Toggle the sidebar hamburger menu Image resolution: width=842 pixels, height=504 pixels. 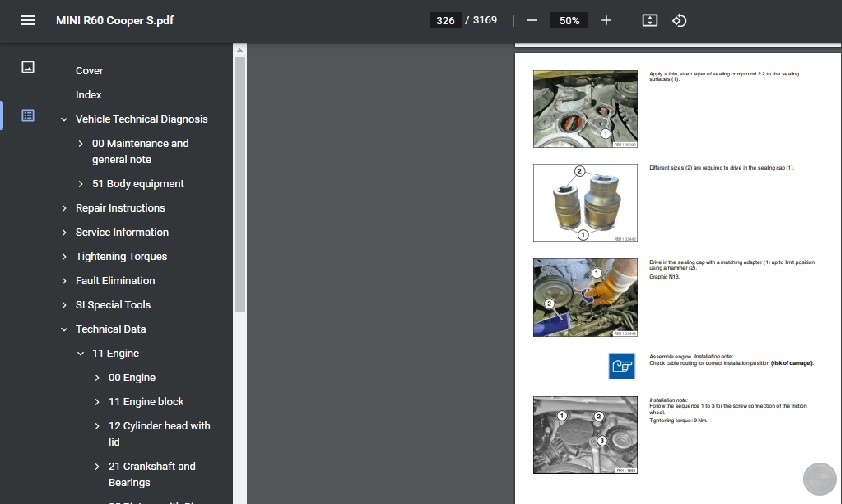(28, 20)
